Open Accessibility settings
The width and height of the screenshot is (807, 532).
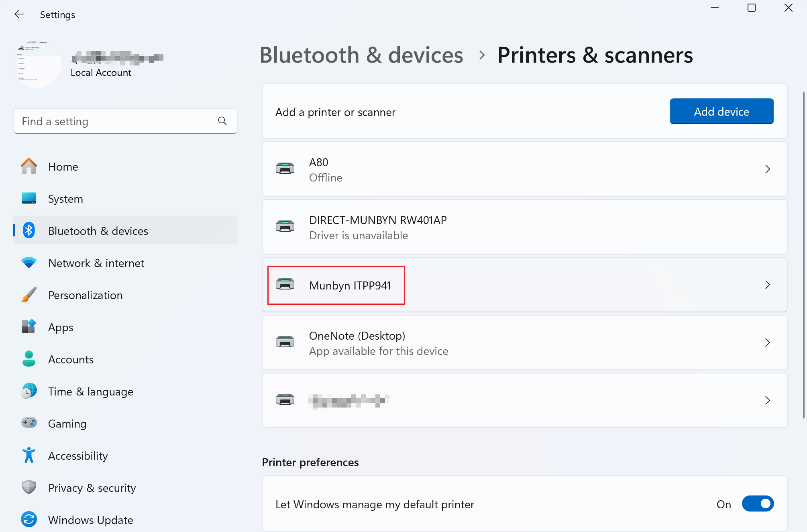[125, 455]
